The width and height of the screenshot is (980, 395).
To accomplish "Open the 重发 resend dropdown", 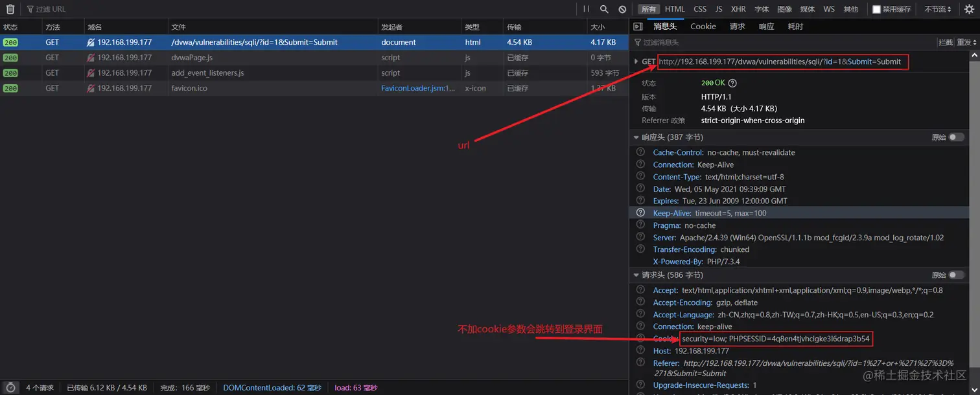I will pos(966,42).
